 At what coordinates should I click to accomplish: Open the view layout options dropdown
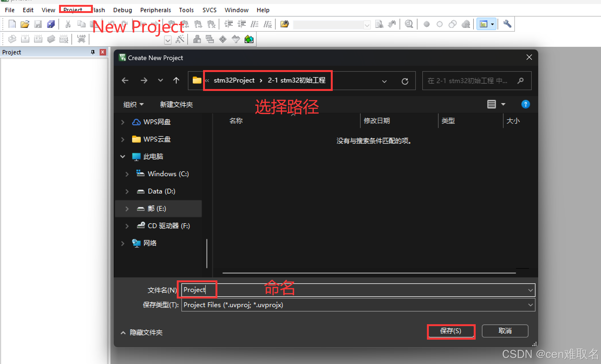point(503,104)
